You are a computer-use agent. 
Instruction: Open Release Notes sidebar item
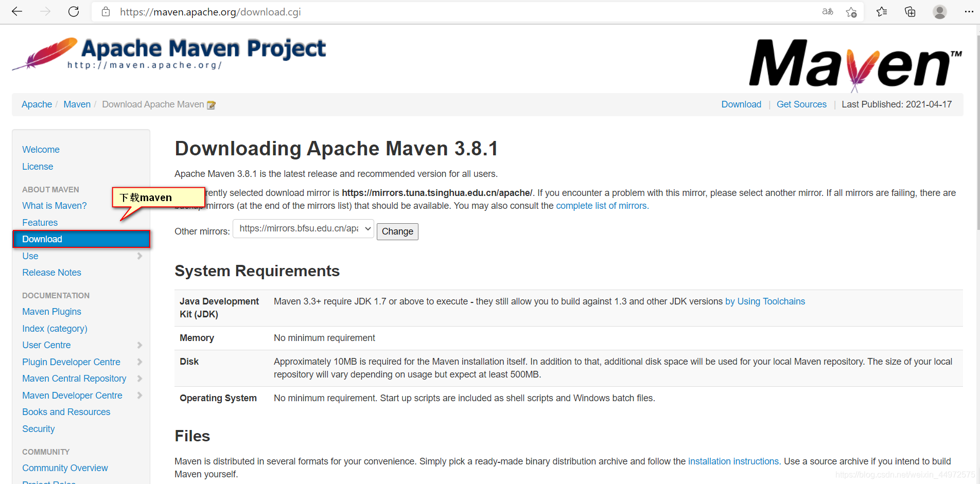point(51,273)
